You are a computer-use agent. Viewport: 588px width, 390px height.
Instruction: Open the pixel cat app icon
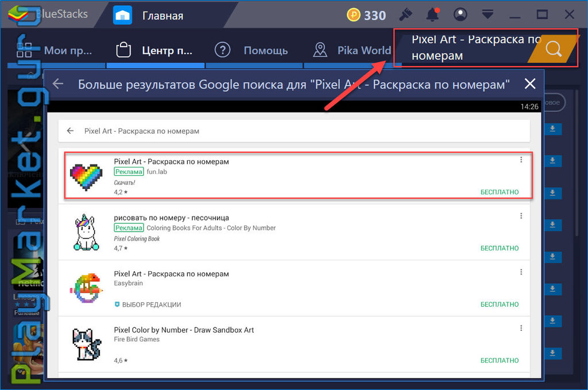tap(87, 344)
